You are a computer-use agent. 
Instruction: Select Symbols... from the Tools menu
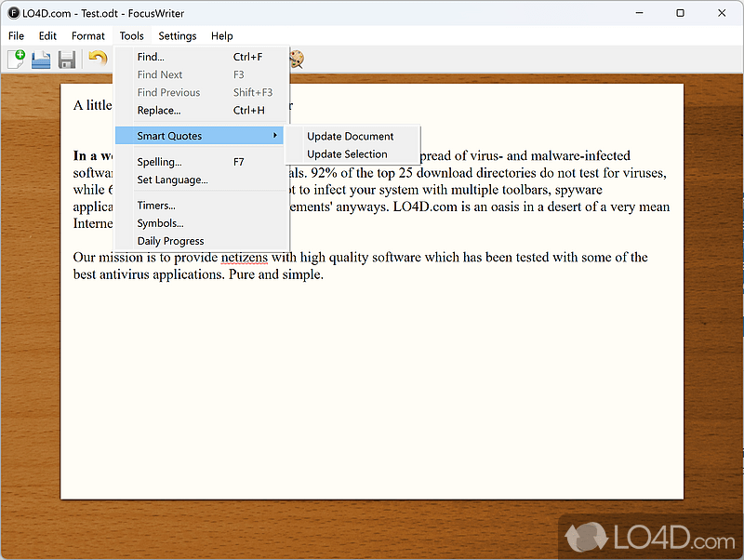click(155, 223)
